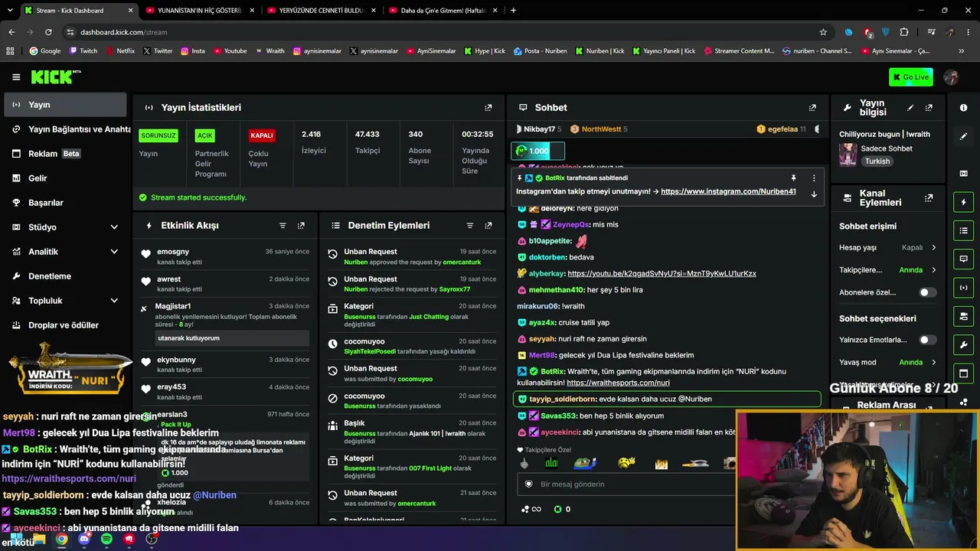Open Spotify from the taskbar
The image size is (980, 551).
point(106,540)
